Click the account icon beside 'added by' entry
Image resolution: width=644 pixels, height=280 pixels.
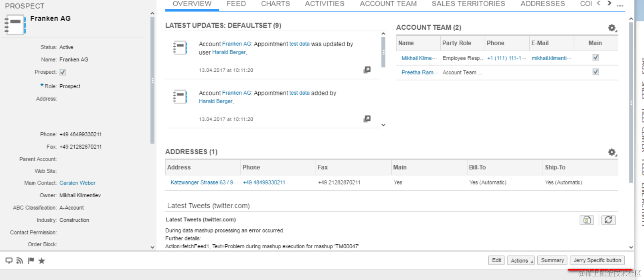click(x=180, y=97)
